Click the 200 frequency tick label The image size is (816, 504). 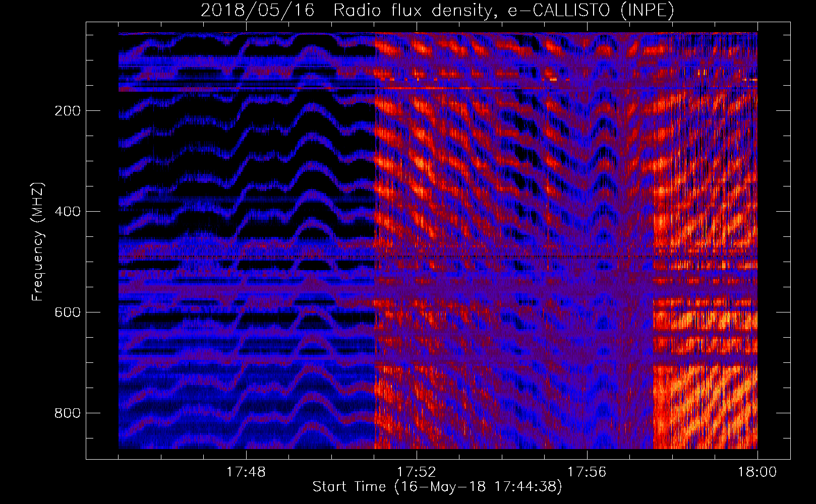point(68,111)
